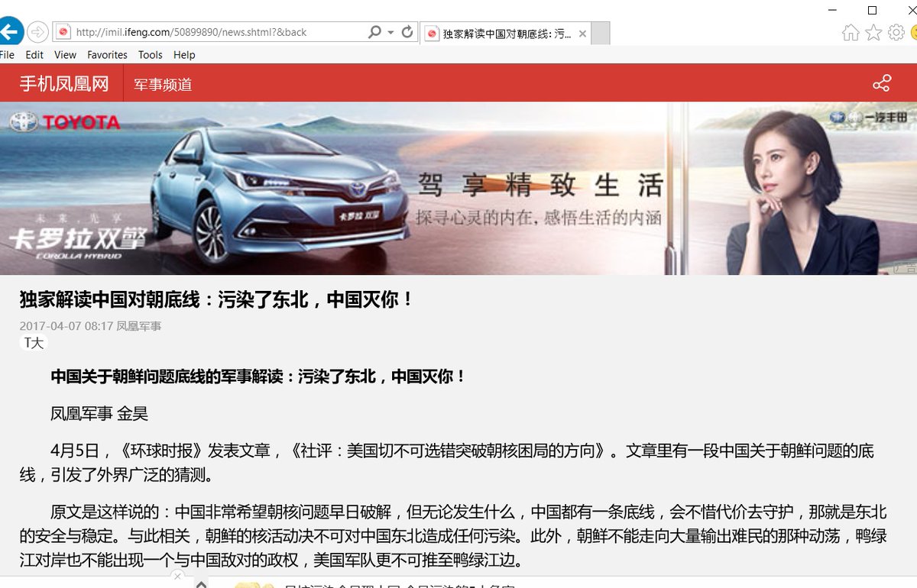Open the Help menu
Screen dimensions: 917x588
point(184,54)
